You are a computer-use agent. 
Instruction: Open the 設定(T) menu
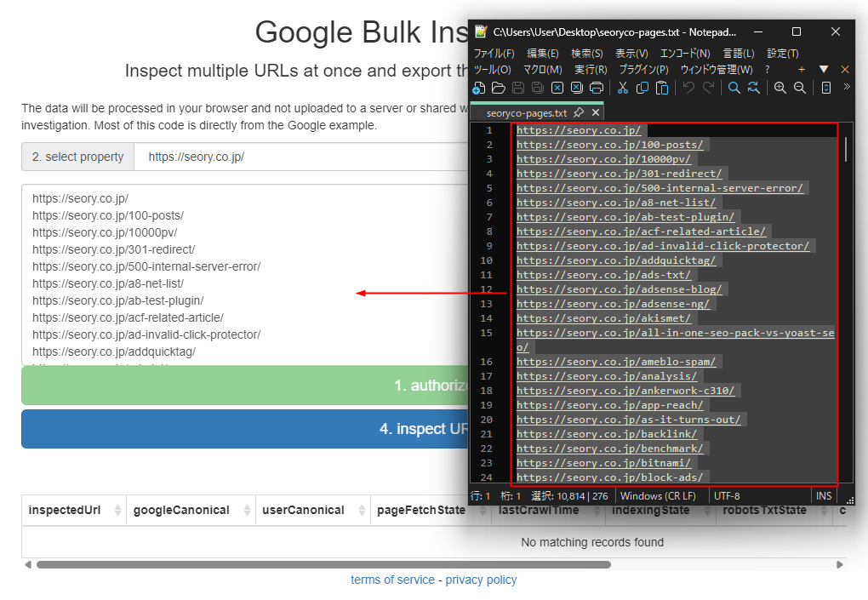point(783,53)
